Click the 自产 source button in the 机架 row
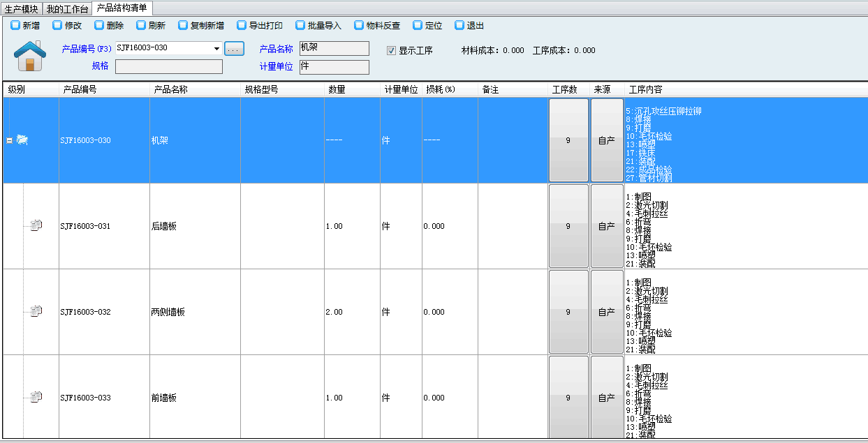Image resolution: width=868 pixels, height=443 pixels. [x=607, y=140]
